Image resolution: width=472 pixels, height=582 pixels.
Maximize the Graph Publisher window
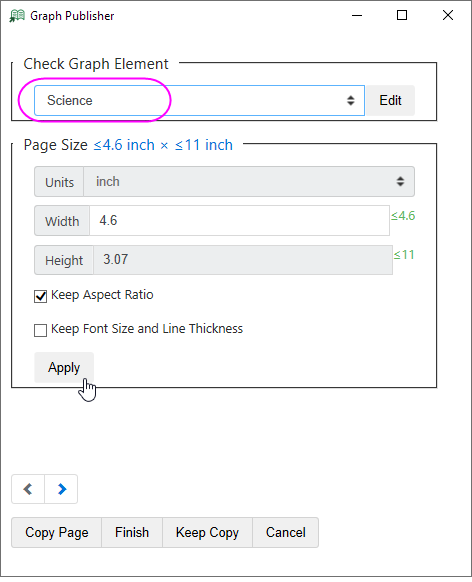coord(402,16)
